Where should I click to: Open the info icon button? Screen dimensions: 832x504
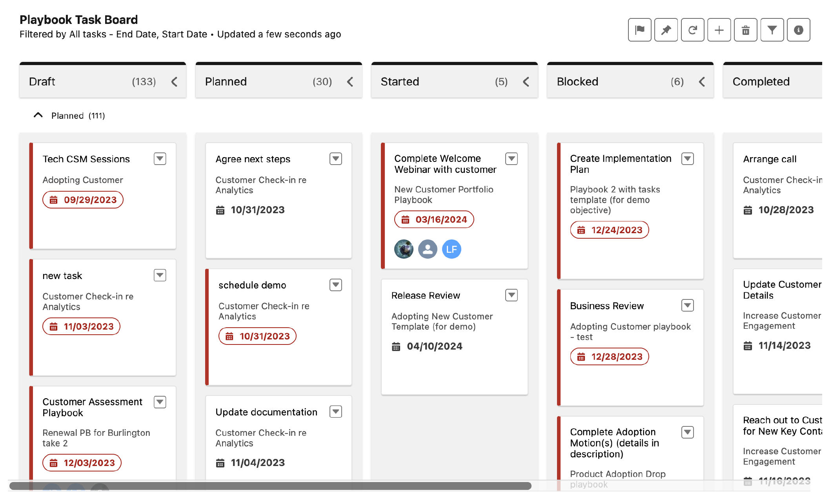(x=798, y=30)
